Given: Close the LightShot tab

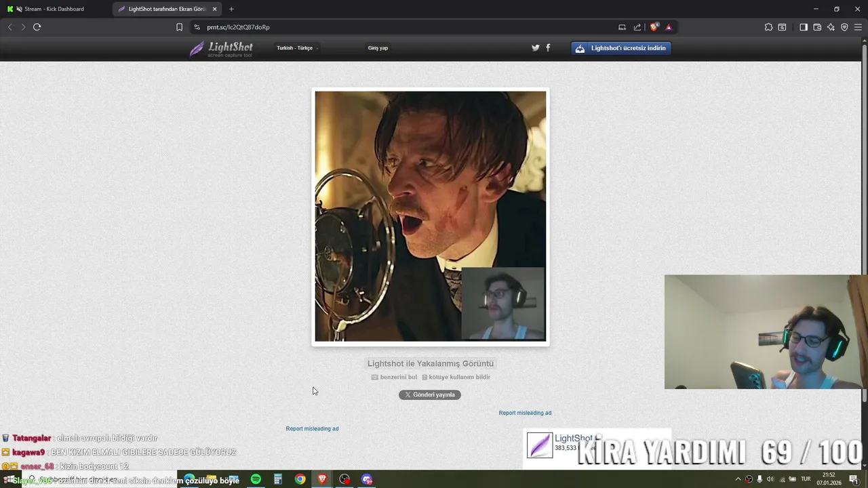Looking at the screenshot, I should click(215, 9).
